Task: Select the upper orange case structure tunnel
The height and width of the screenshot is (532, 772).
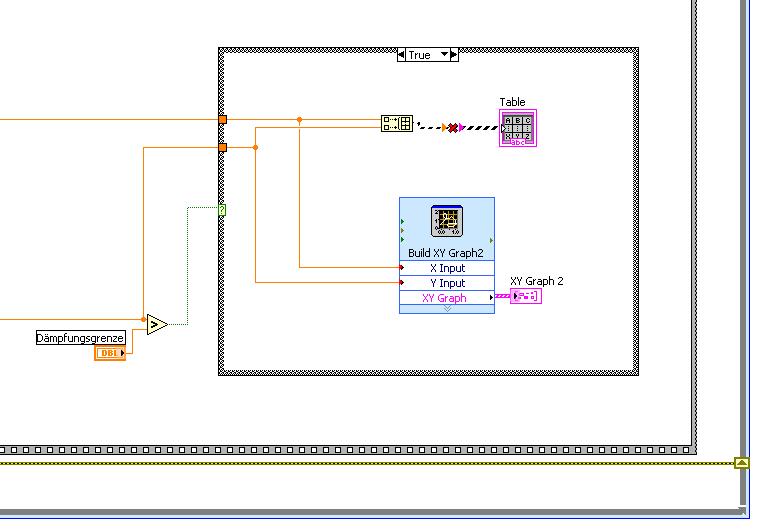Action: [x=223, y=120]
